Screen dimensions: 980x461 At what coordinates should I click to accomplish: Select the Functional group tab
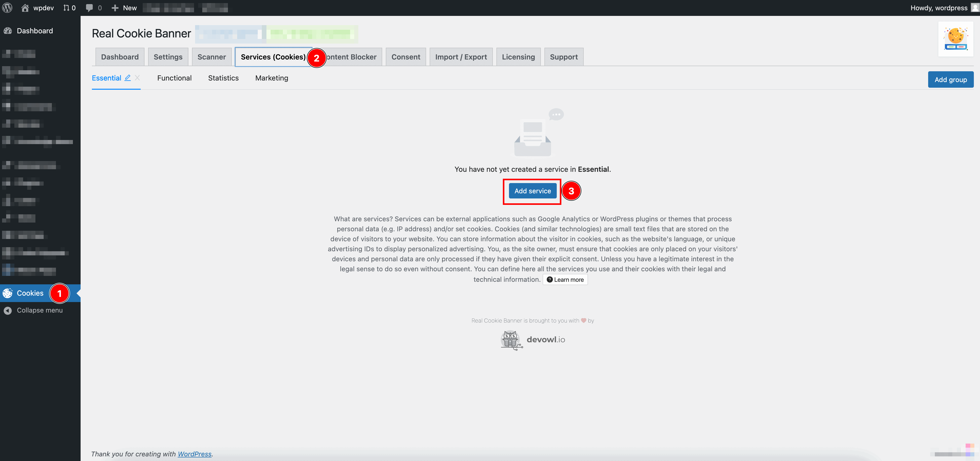tap(174, 78)
